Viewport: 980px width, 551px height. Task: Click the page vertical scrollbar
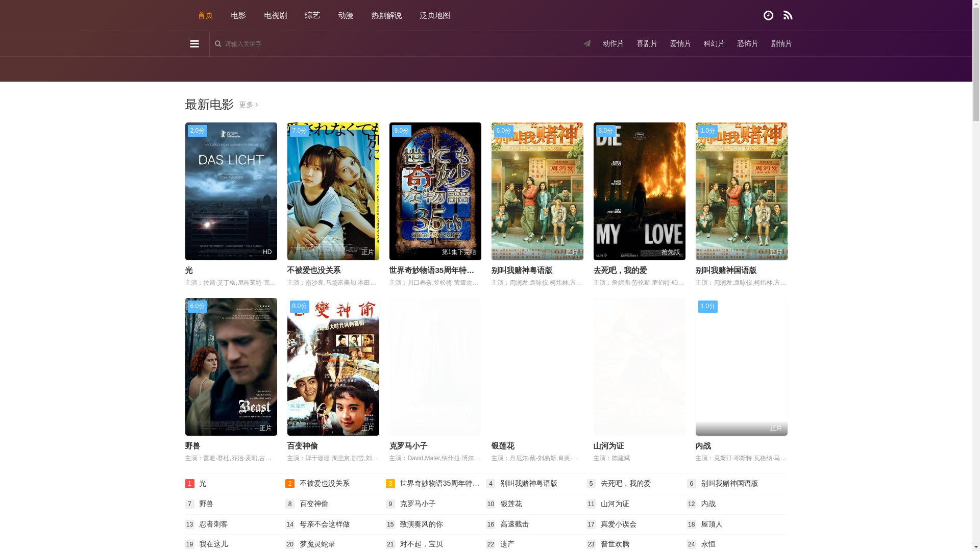[976, 275]
